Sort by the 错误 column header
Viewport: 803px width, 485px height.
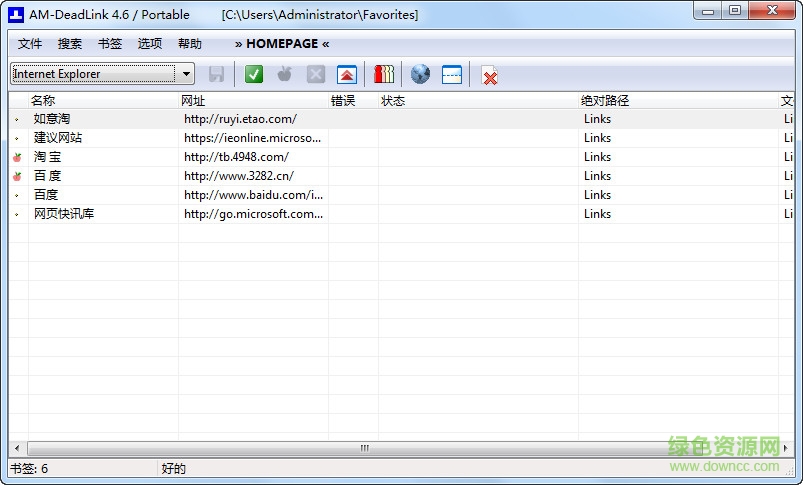click(353, 100)
